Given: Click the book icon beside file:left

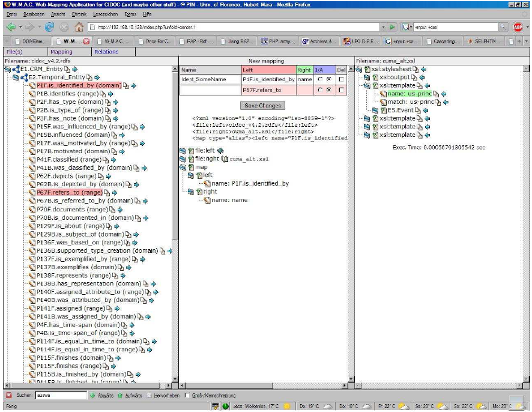Looking at the screenshot, I should coord(220,151).
